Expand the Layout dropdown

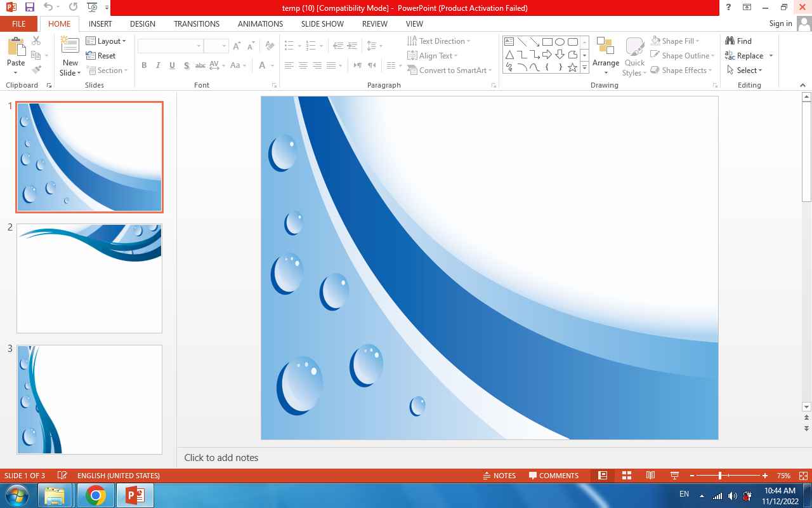click(x=106, y=41)
